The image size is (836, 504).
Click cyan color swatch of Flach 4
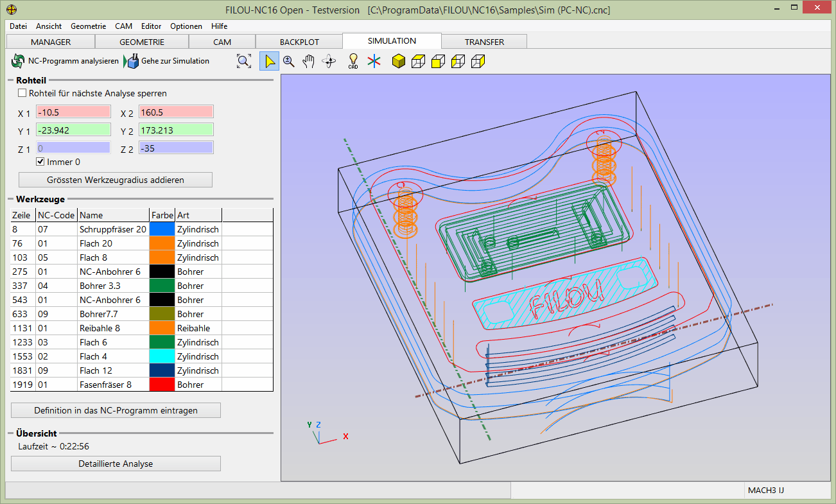(162, 356)
